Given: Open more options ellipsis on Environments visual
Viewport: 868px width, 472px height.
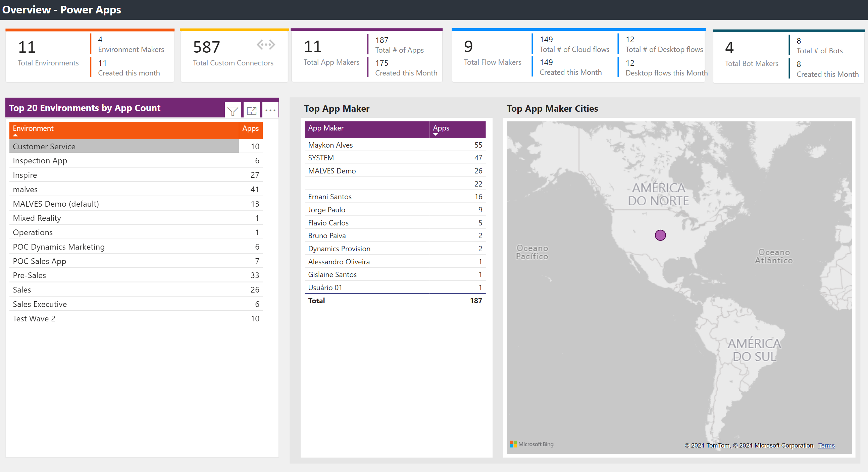Looking at the screenshot, I should point(270,110).
